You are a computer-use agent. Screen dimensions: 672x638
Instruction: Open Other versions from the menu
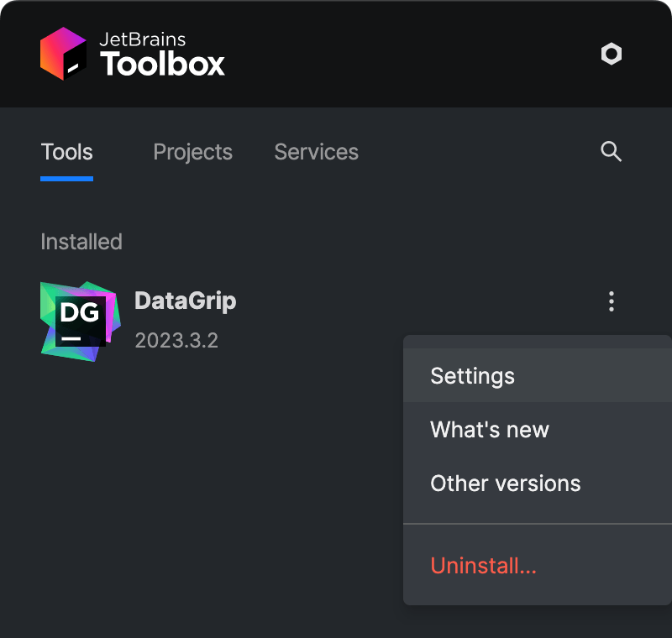click(505, 483)
